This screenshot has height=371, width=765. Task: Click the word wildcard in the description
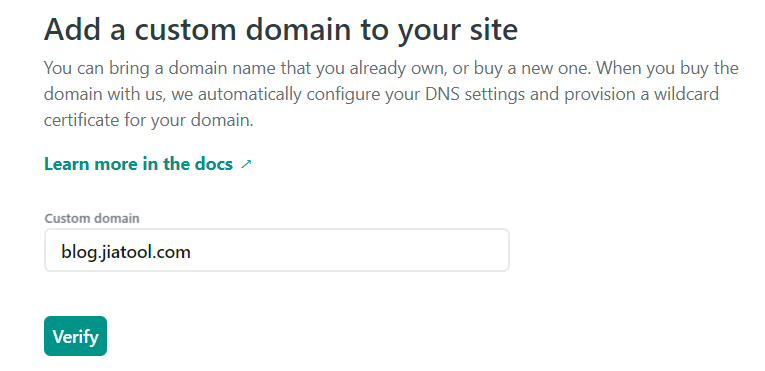(686, 94)
